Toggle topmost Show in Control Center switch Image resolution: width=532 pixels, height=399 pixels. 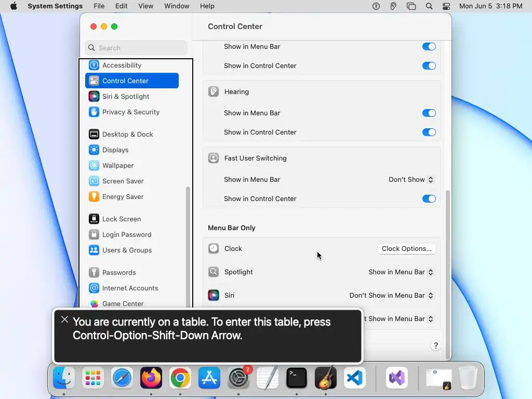pos(429,66)
